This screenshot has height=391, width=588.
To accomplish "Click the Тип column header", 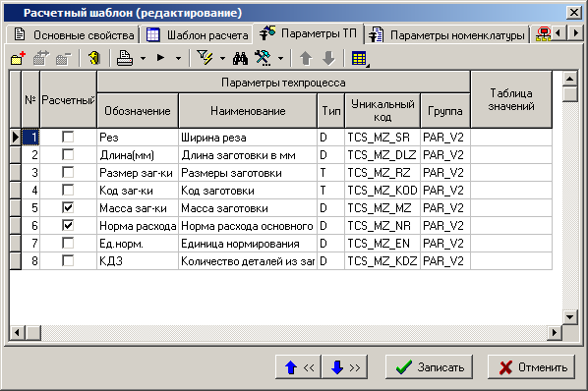I will (x=330, y=111).
